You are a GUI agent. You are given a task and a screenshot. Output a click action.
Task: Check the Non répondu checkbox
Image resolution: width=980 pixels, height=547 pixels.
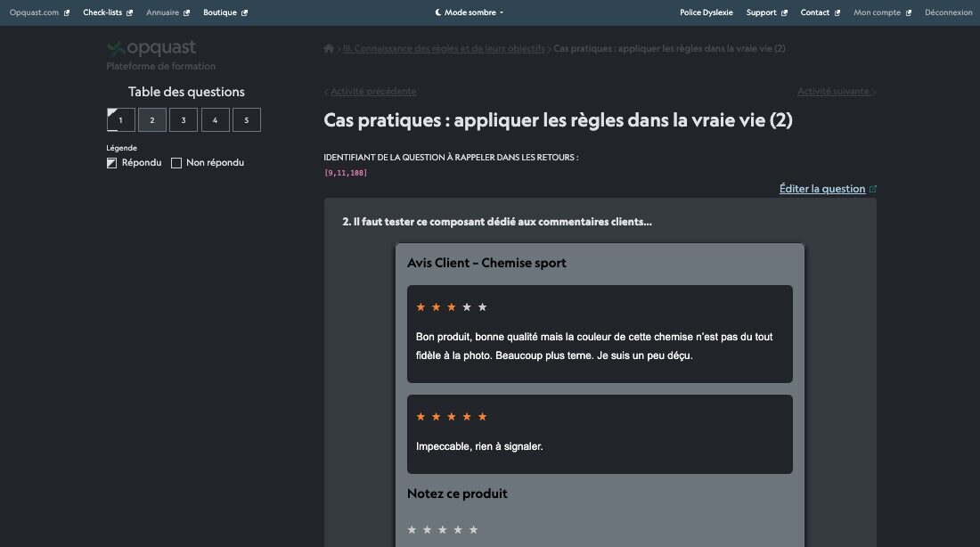pos(176,162)
